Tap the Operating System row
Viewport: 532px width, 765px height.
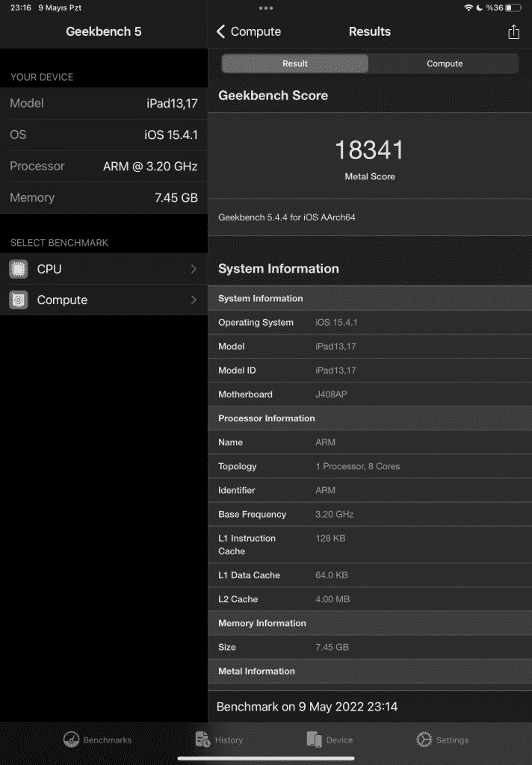[x=370, y=323]
